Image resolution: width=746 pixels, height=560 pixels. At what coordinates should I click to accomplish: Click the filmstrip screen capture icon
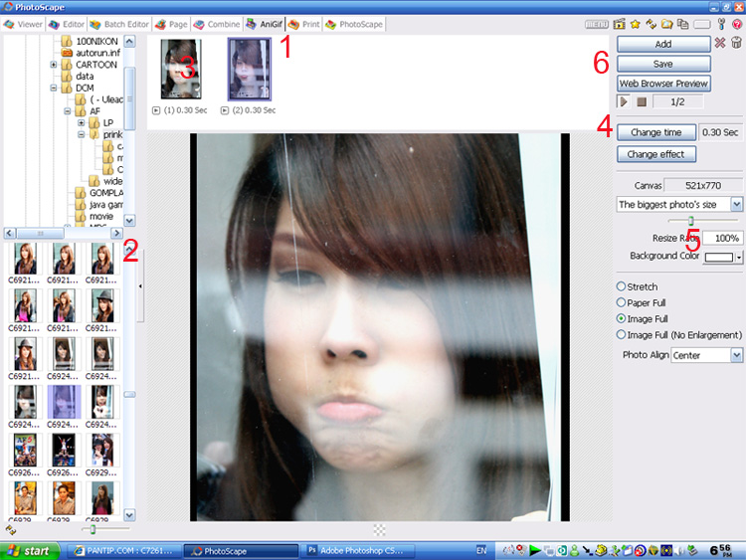(x=619, y=24)
